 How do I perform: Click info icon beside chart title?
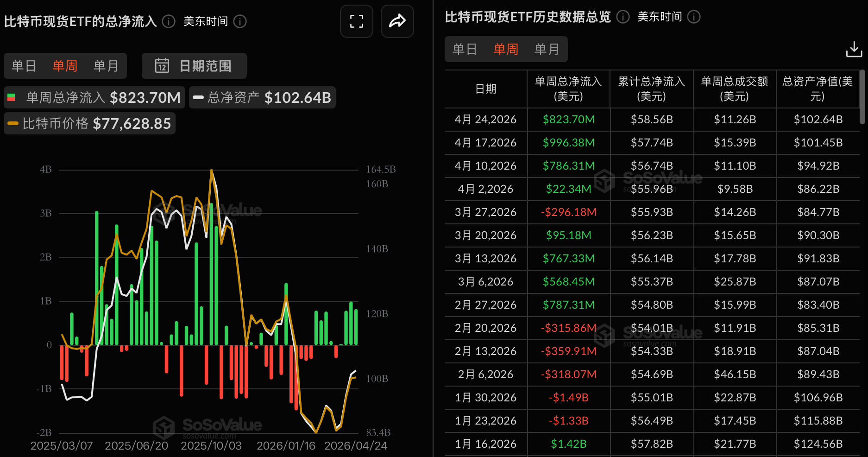point(169,21)
